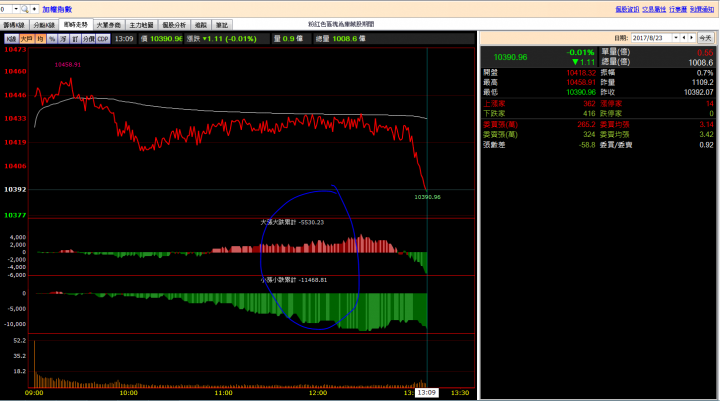Click the 開盤 10418.32 row
The image size is (720, 401).
click(x=539, y=73)
